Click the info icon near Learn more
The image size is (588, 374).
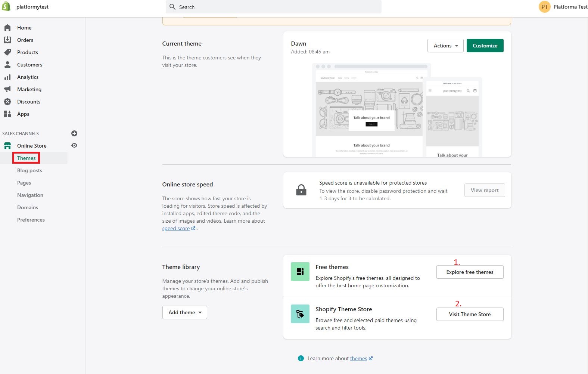click(x=301, y=358)
